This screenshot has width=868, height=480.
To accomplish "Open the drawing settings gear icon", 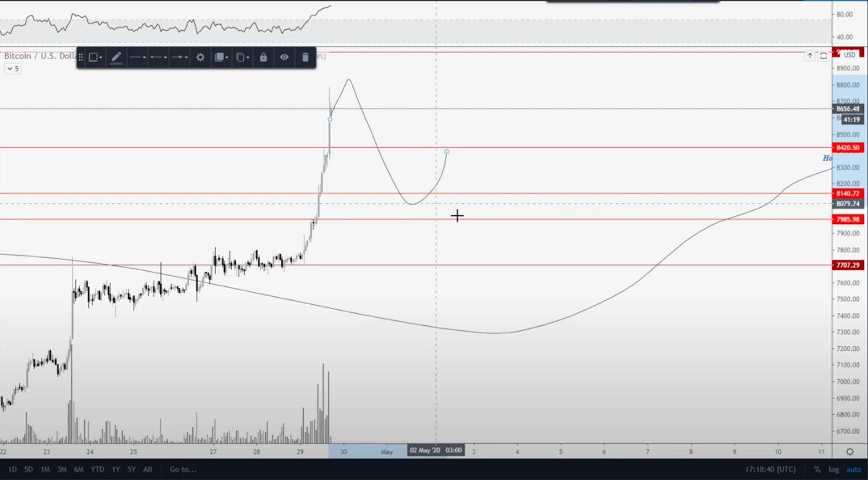I will point(200,57).
